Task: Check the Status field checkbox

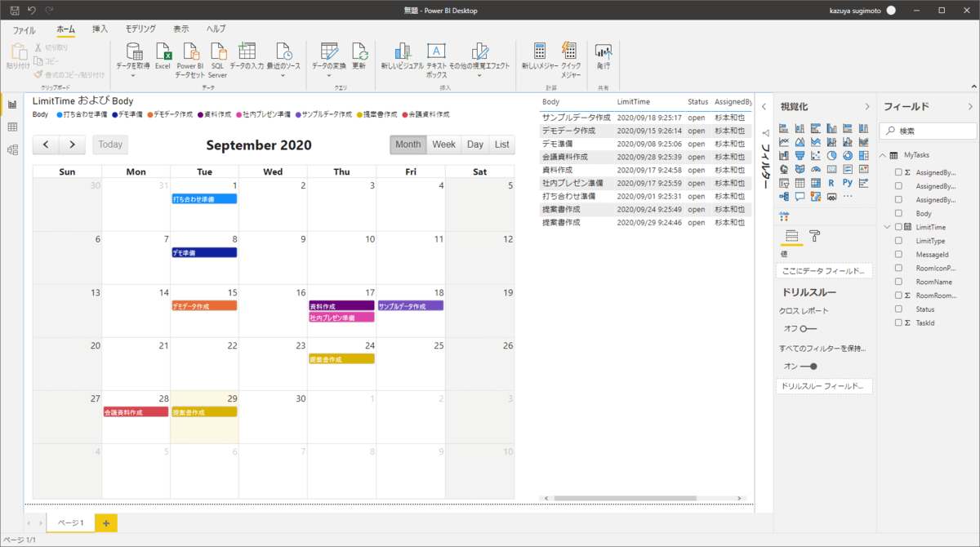Action: (898, 309)
